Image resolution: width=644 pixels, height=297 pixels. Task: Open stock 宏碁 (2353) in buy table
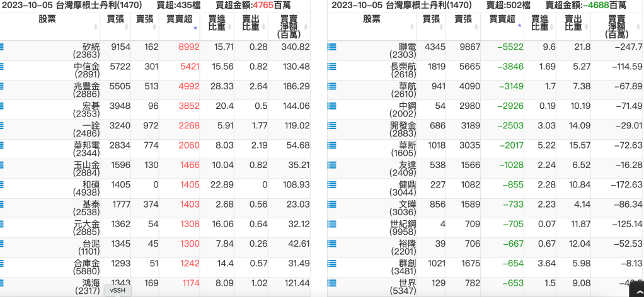[x=87, y=106]
